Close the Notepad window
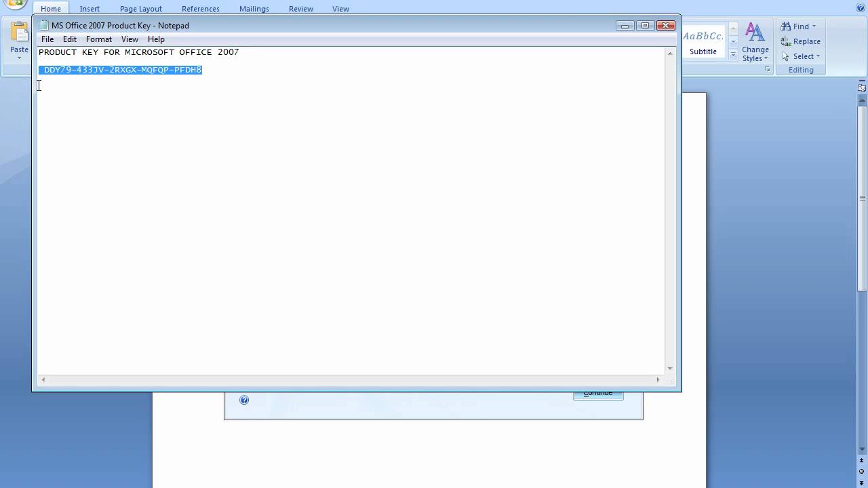868x488 pixels. point(666,26)
